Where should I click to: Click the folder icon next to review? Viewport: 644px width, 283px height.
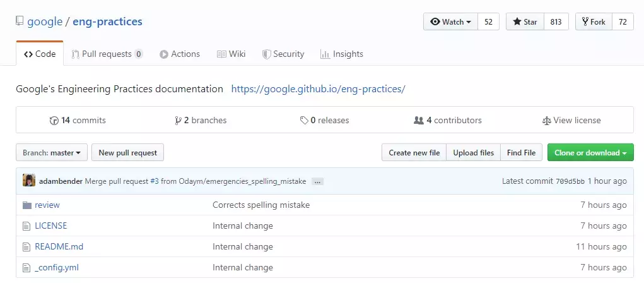(27, 205)
